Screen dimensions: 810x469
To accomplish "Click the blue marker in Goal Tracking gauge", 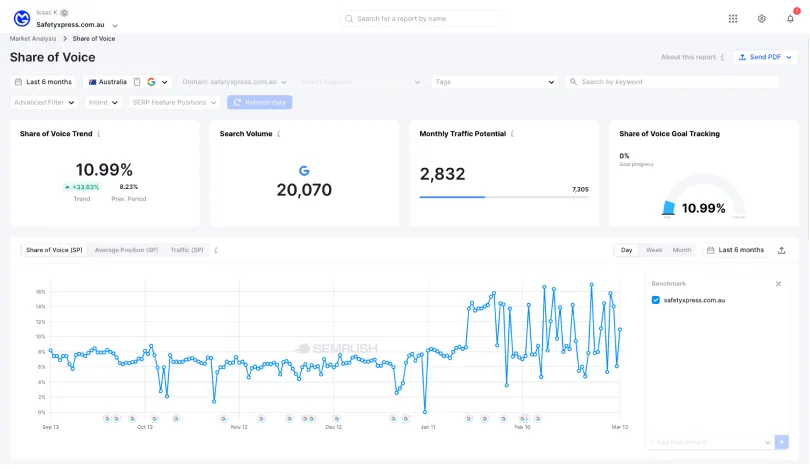I will pyautogui.click(x=668, y=208).
